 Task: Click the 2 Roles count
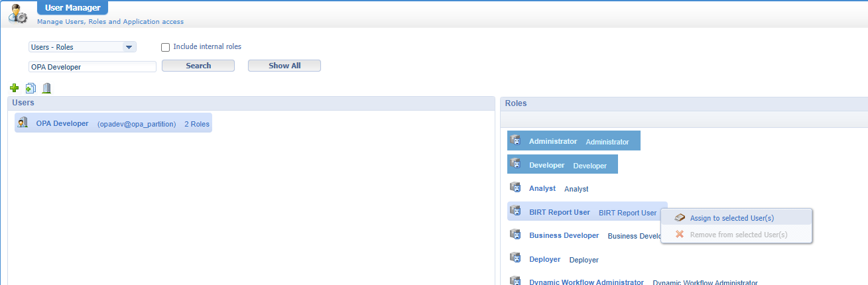pyautogui.click(x=197, y=124)
